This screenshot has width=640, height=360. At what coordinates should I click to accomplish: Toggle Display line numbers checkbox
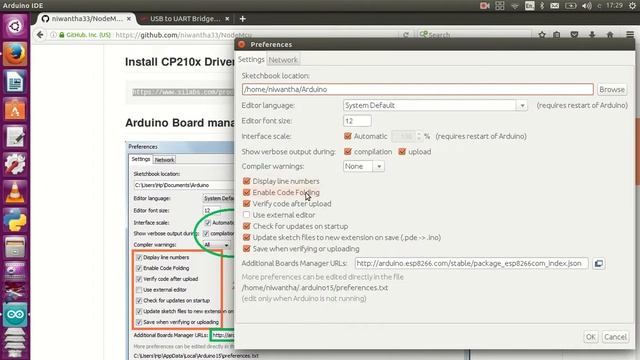[x=247, y=181]
